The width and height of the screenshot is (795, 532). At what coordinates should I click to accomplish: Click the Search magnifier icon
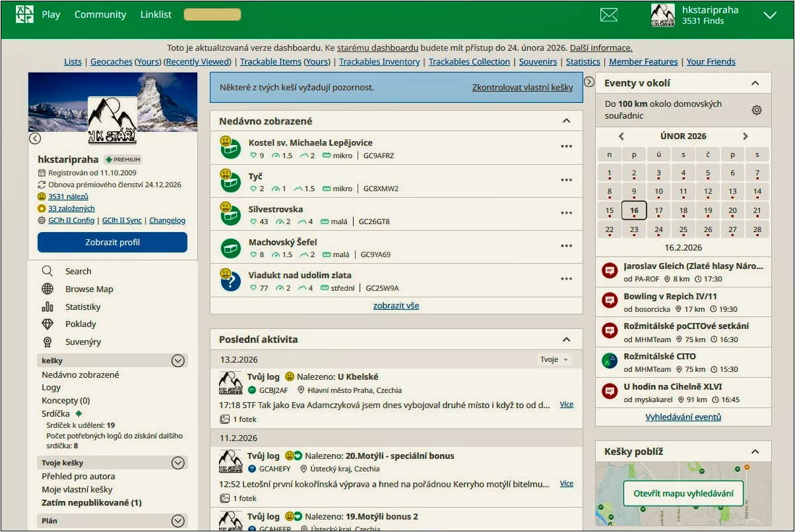(x=48, y=271)
